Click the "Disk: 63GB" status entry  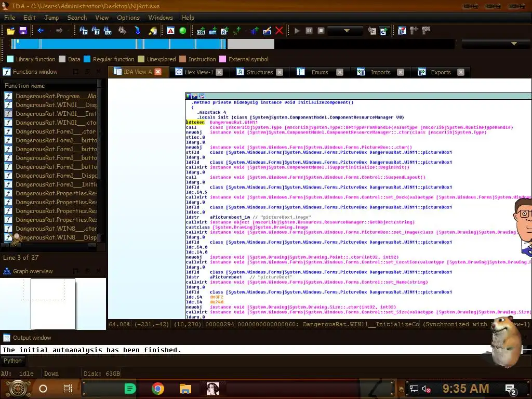(102, 374)
